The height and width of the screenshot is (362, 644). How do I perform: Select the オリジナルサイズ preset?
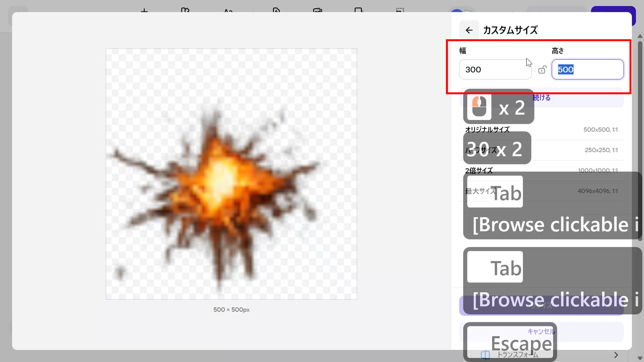coord(541,130)
